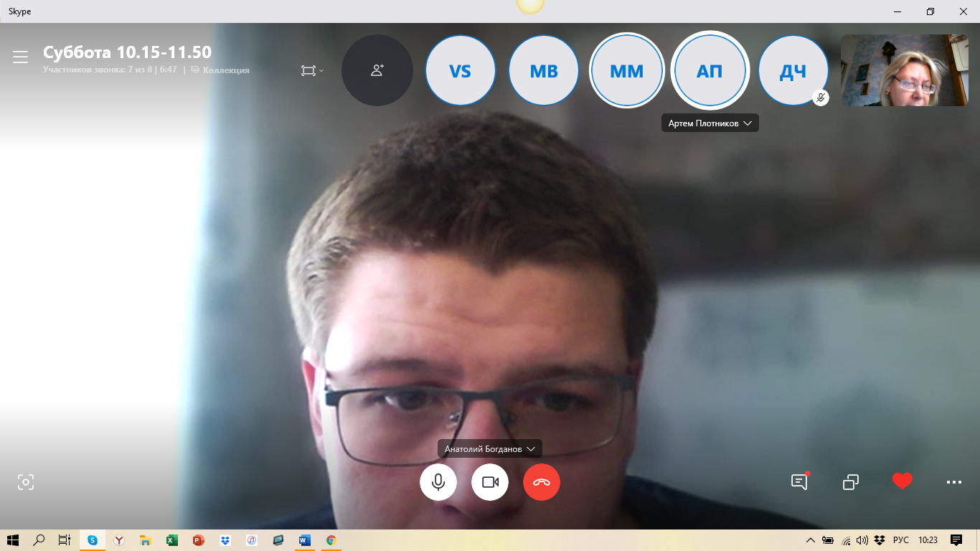The width and height of the screenshot is (980, 551).
Task: Open Excel from the taskbar
Action: 172,540
